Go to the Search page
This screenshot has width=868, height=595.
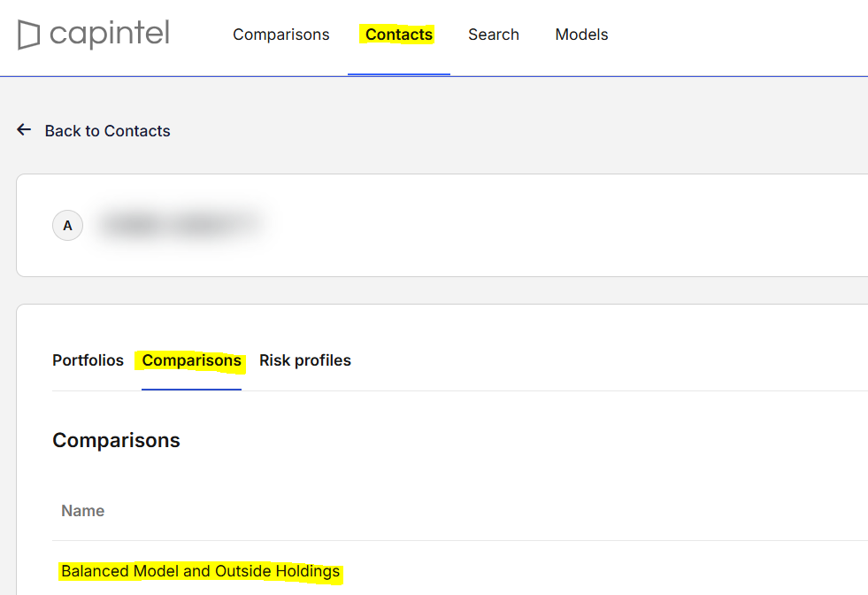coord(493,35)
